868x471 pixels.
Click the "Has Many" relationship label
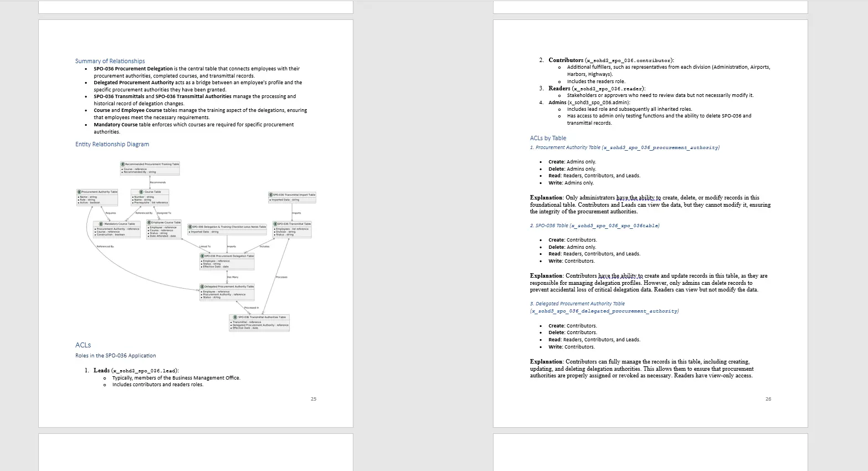point(233,277)
